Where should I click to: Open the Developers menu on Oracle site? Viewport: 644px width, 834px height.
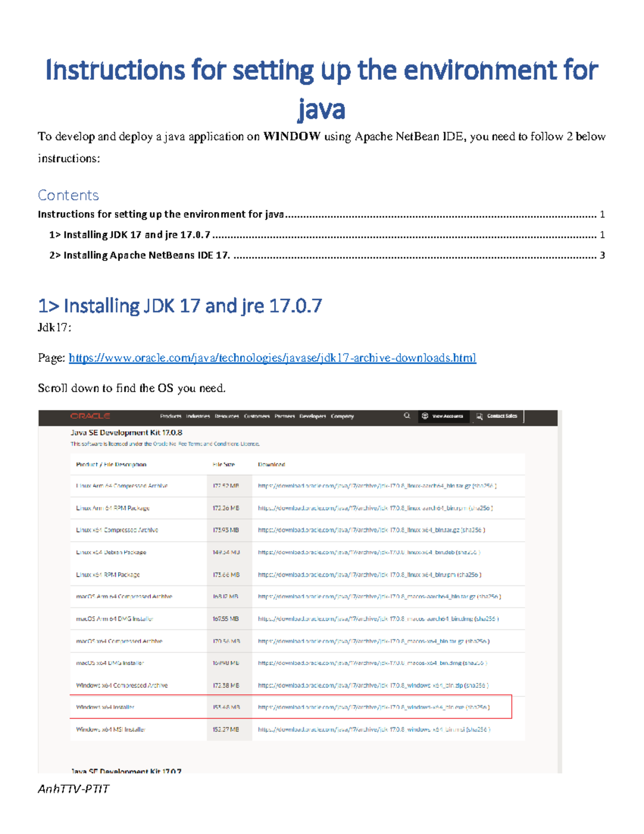(313, 416)
